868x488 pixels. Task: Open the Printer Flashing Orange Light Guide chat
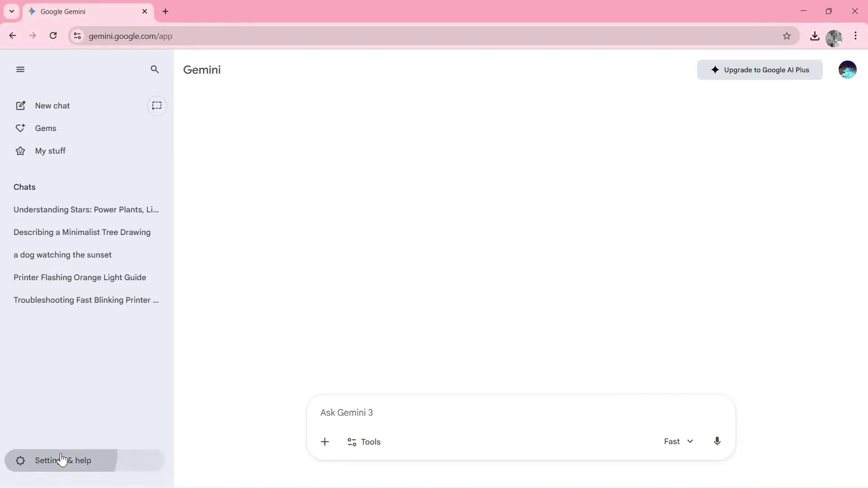pyautogui.click(x=80, y=277)
